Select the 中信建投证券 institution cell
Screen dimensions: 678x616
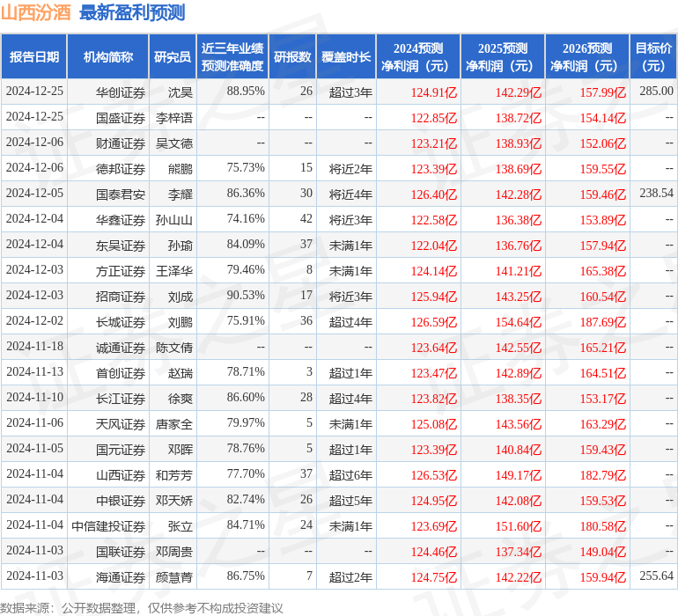click(x=108, y=526)
